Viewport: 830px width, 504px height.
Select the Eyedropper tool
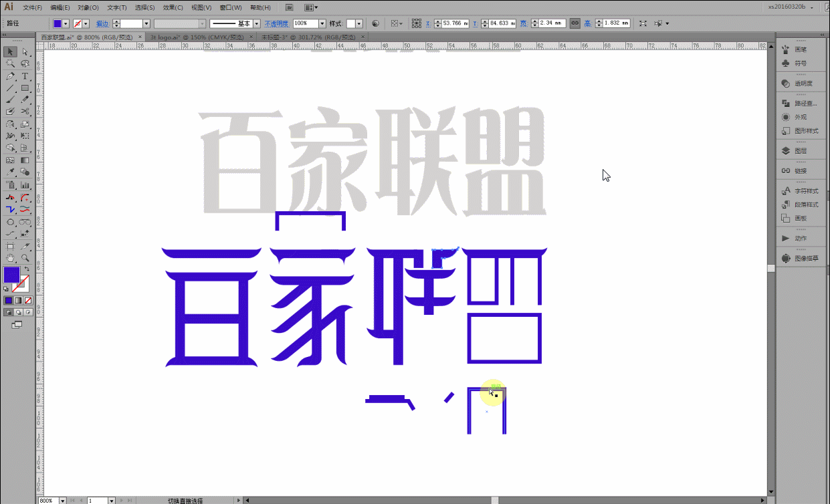(11, 172)
